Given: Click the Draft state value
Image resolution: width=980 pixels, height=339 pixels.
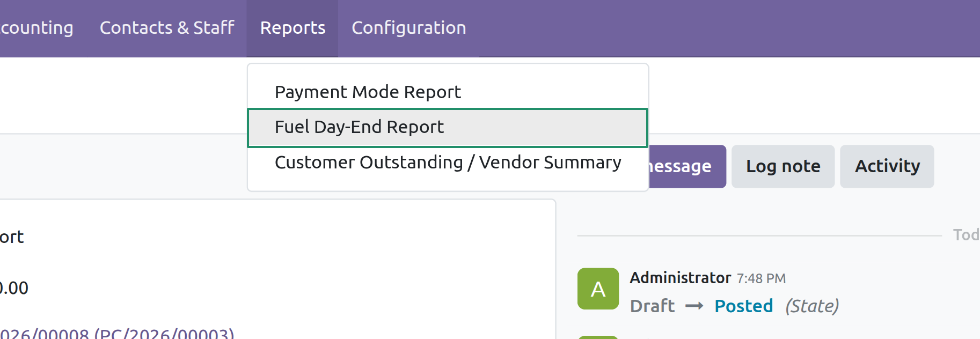Looking at the screenshot, I should (652, 306).
